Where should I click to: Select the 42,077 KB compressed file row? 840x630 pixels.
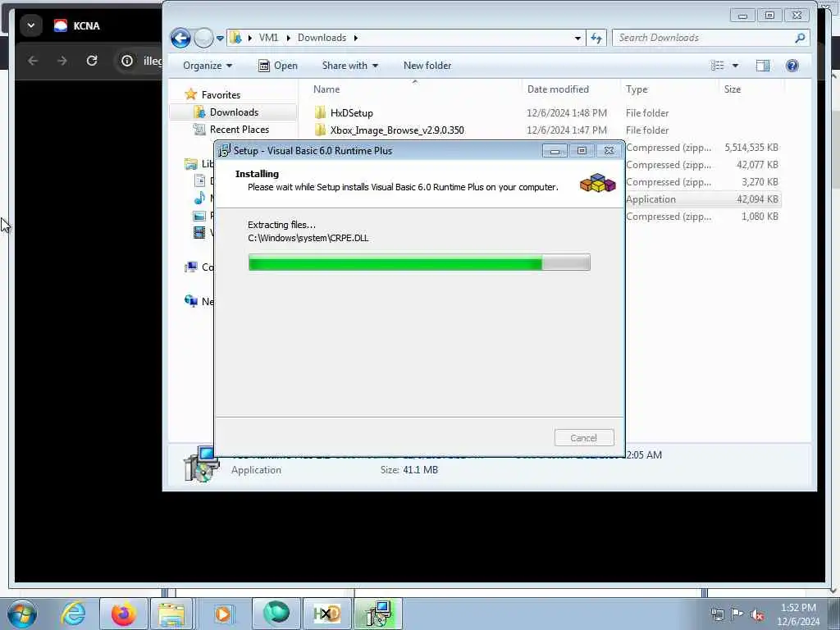pos(702,164)
